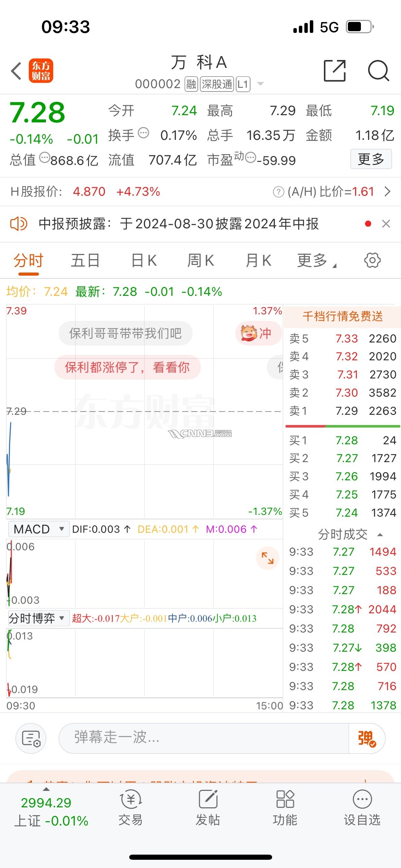This screenshot has height=868, width=401.
Task: Tap the 买3 order row at 7.26
Action: pyautogui.click(x=342, y=477)
